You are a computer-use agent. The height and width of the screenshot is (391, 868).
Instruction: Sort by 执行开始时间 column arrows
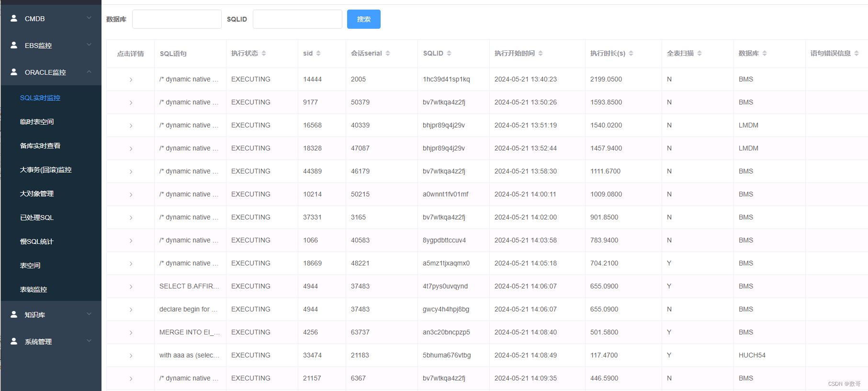coord(541,53)
